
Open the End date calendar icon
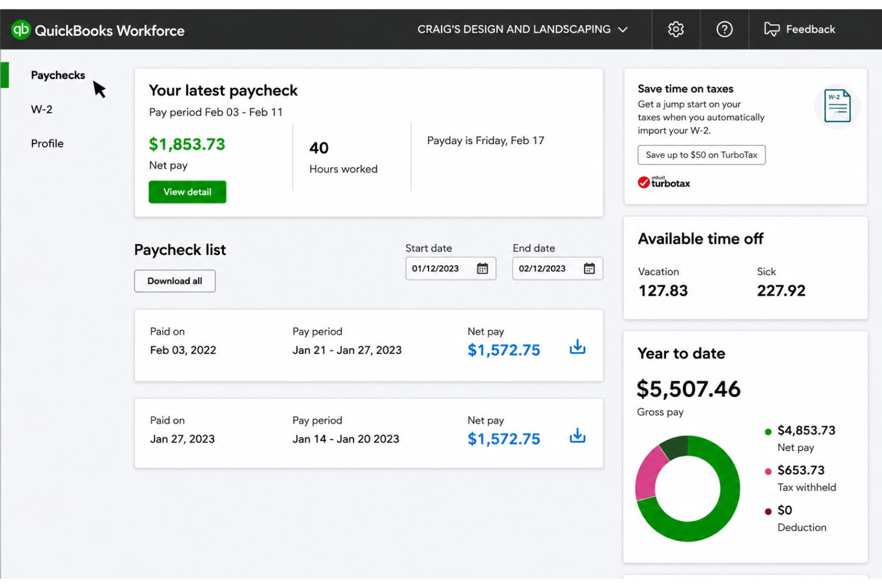pyautogui.click(x=589, y=269)
